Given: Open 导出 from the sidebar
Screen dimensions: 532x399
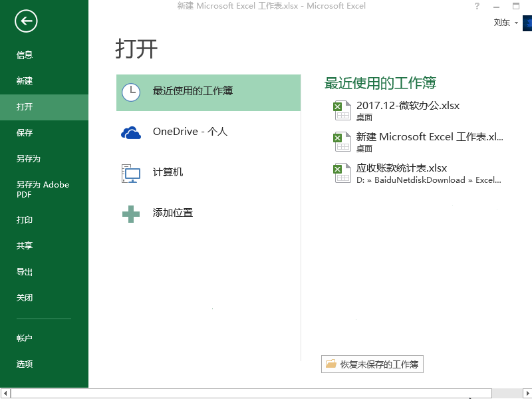Looking at the screenshot, I should point(25,272).
